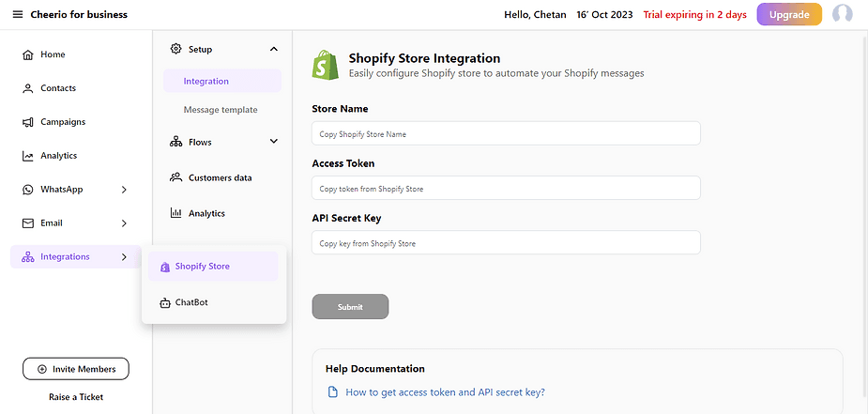The image size is (868, 414).
Task: Click the Home house icon
Action: point(27,54)
